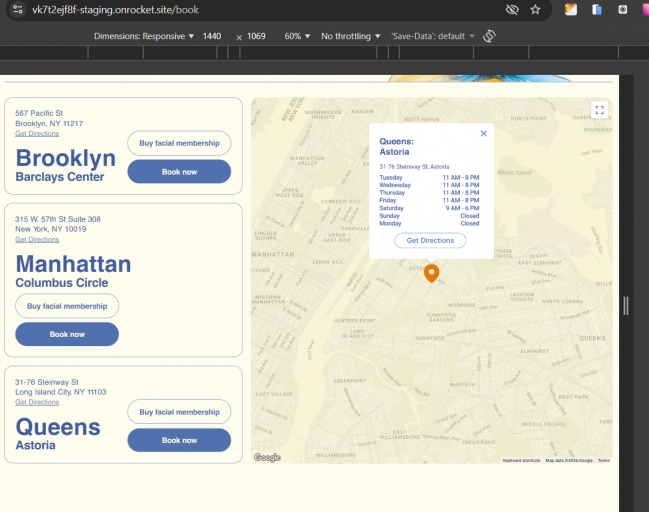Open the blue extension icon in toolbar
This screenshot has height=512, width=649.
(596, 10)
